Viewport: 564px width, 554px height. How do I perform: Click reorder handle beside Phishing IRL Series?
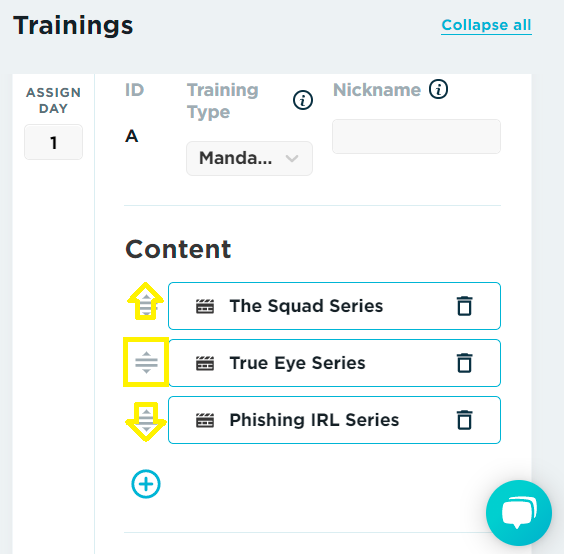pyautogui.click(x=146, y=419)
